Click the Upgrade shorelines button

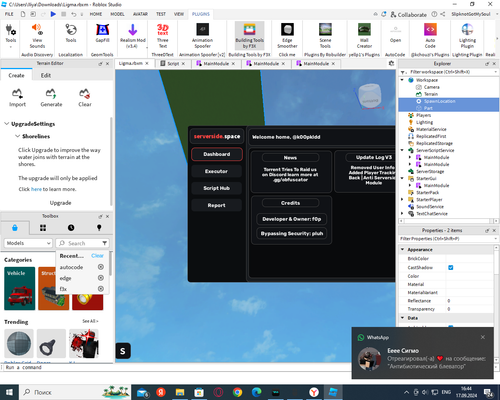(x=60, y=203)
